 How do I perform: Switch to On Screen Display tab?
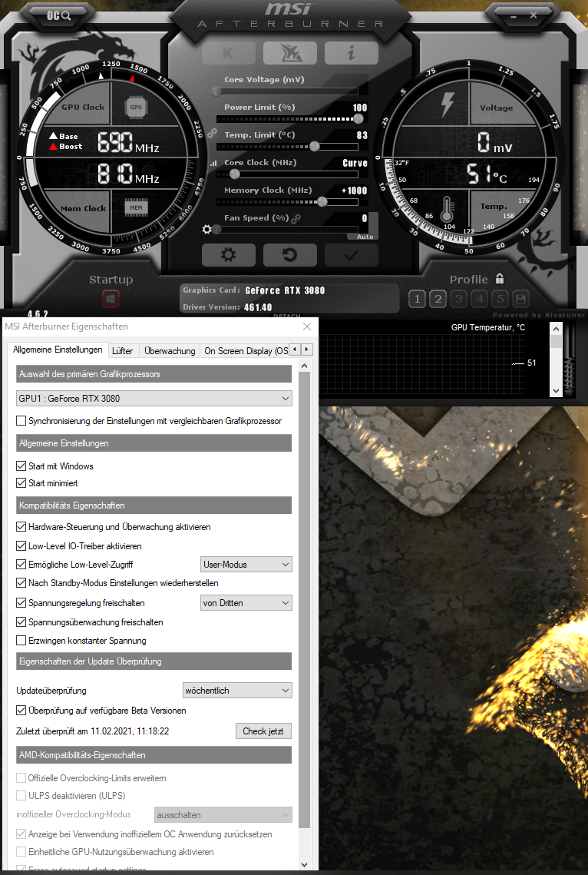[x=246, y=351]
